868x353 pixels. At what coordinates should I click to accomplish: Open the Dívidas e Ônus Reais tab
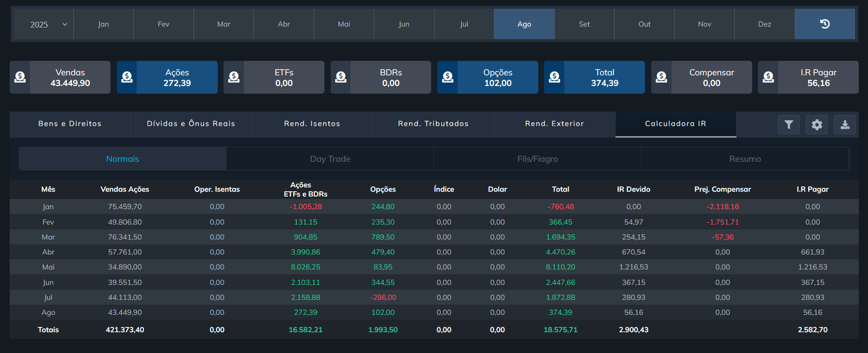[191, 124]
